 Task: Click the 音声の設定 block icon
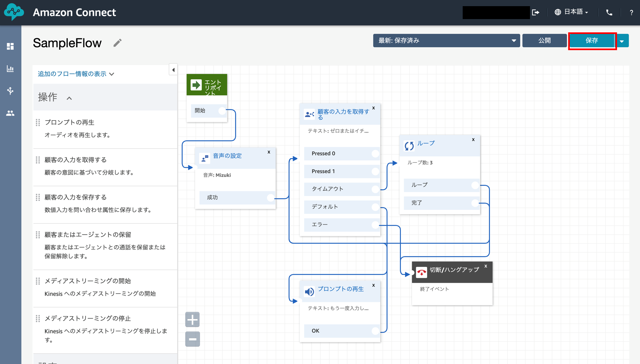point(205,158)
